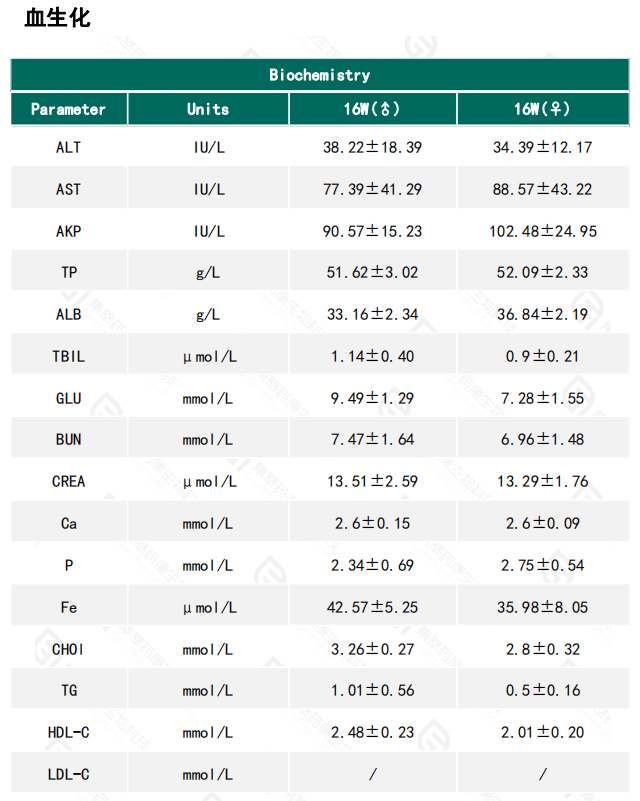Image resolution: width=640 pixels, height=801 pixels.
Task: Select the ALT parameter cell
Action: 69,147
